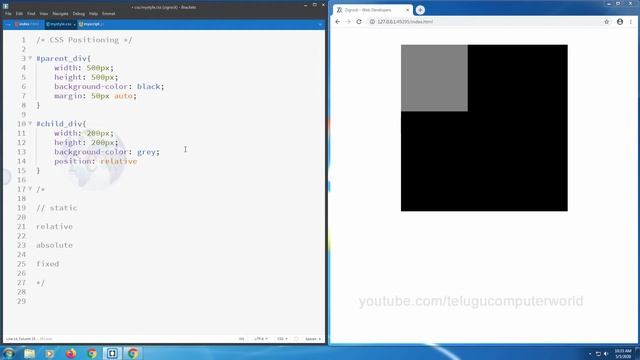Viewport: 640px width, 360px height.
Task: Click the 'fixed' text on line 25
Action: coord(48,264)
